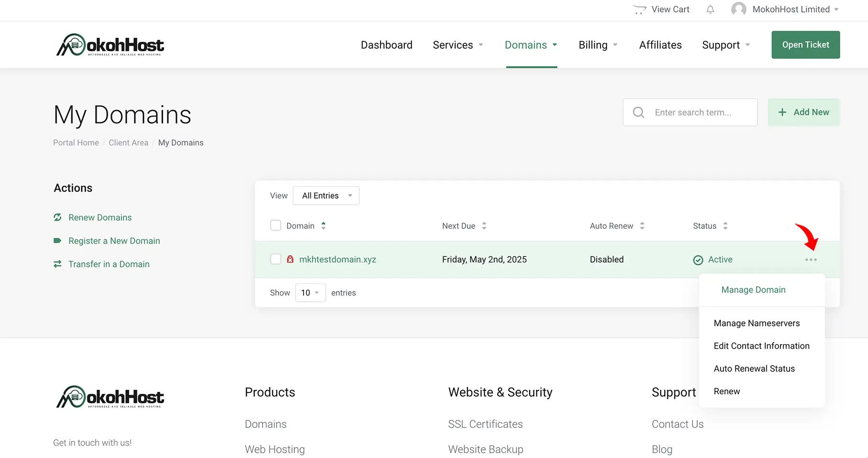This screenshot has height=458, width=868.
Task: Click the search magnifier icon
Action: click(x=638, y=112)
